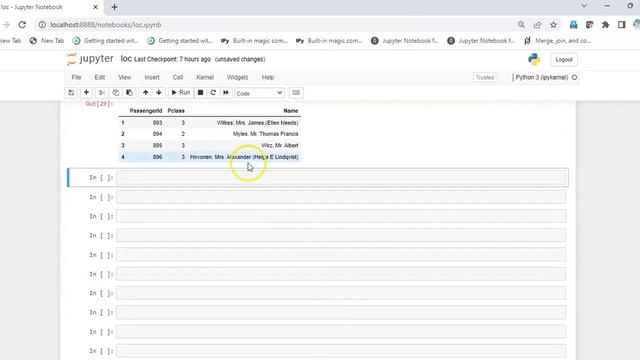
Task: Insert a cell below with the plus icon
Action: pyautogui.click(x=86, y=93)
